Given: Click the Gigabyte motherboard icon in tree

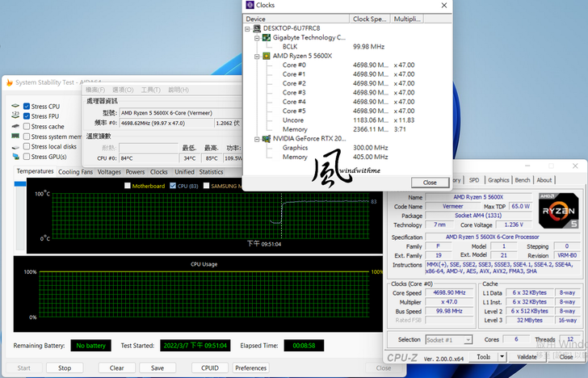Looking at the screenshot, I should pyautogui.click(x=266, y=38).
